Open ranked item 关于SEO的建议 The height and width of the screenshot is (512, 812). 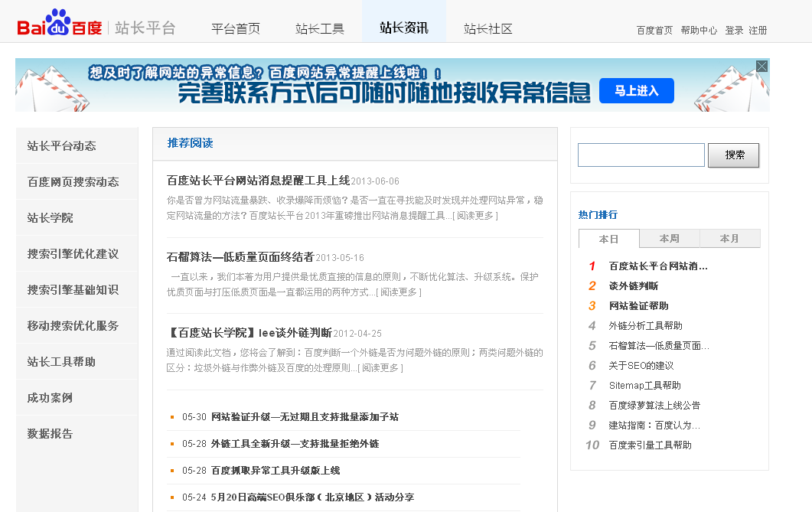point(641,366)
